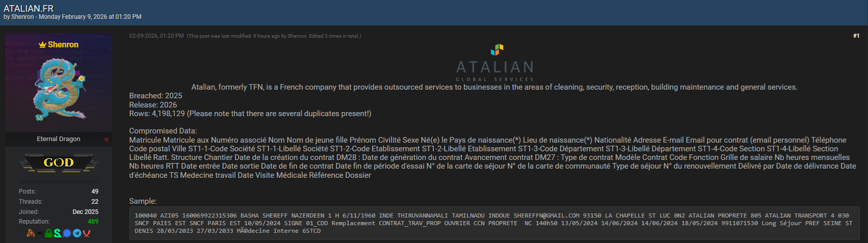This screenshot has height=243, width=868.
Task: Click the Telegram contact icon
Action: (x=77, y=233)
